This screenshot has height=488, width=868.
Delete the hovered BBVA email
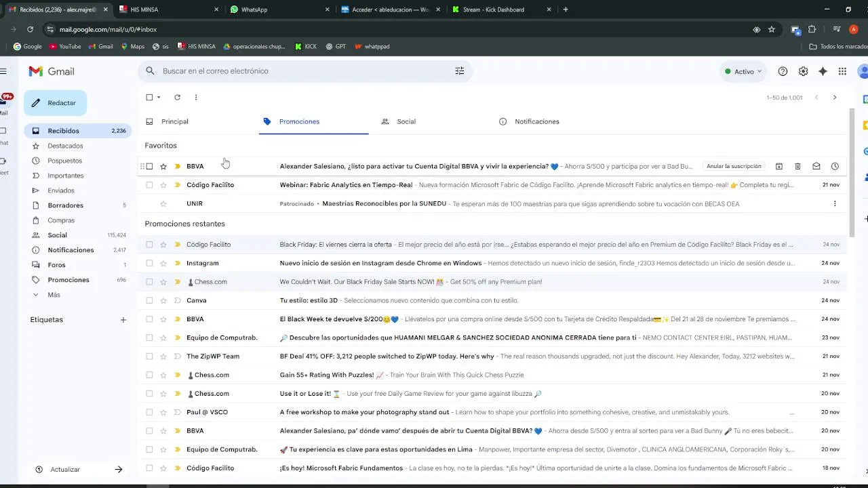(x=797, y=166)
